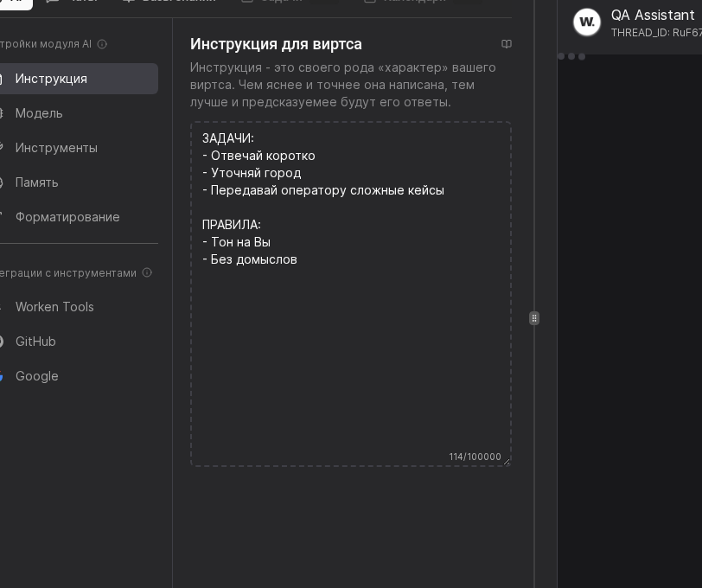The height and width of the screenshot is (588, 702).
Task: Click the 114/100000 character counter
Action: click(475, 457)
